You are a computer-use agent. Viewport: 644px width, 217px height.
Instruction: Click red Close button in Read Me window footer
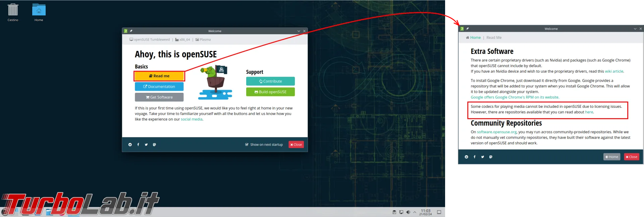click(632, 157)
